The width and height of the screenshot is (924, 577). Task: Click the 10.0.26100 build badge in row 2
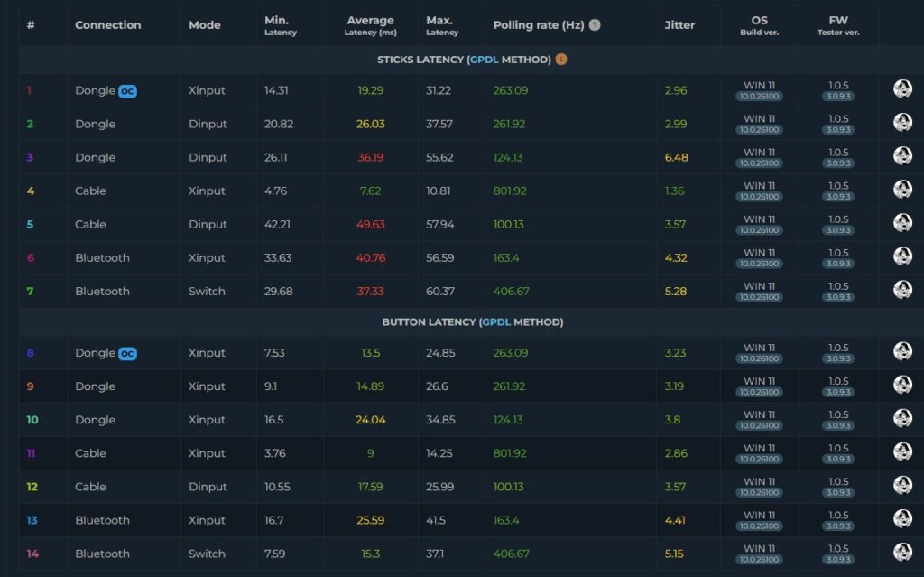coord(759,130)
